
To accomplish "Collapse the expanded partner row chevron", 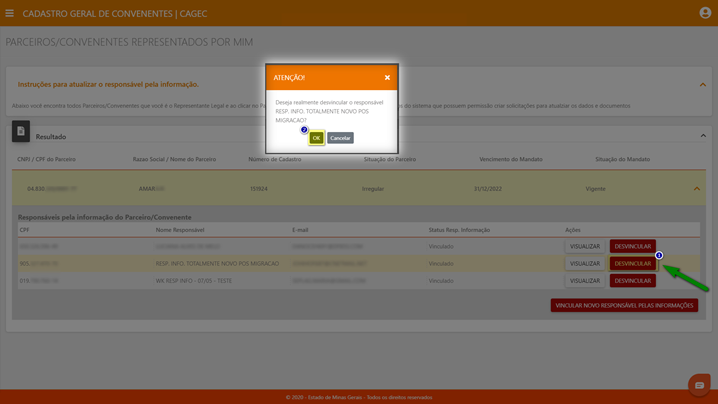I will pyautogui.click(x=697, y=188).
